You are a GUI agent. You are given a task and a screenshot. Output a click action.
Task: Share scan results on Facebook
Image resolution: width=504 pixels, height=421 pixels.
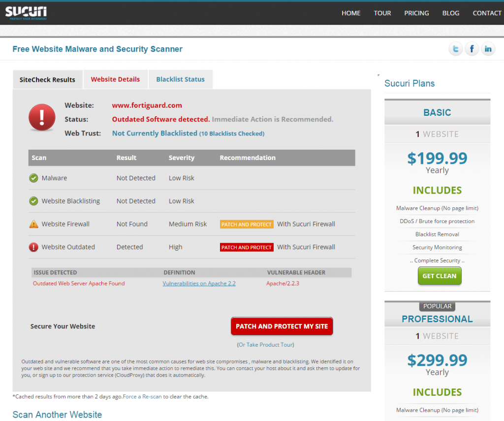472,49
